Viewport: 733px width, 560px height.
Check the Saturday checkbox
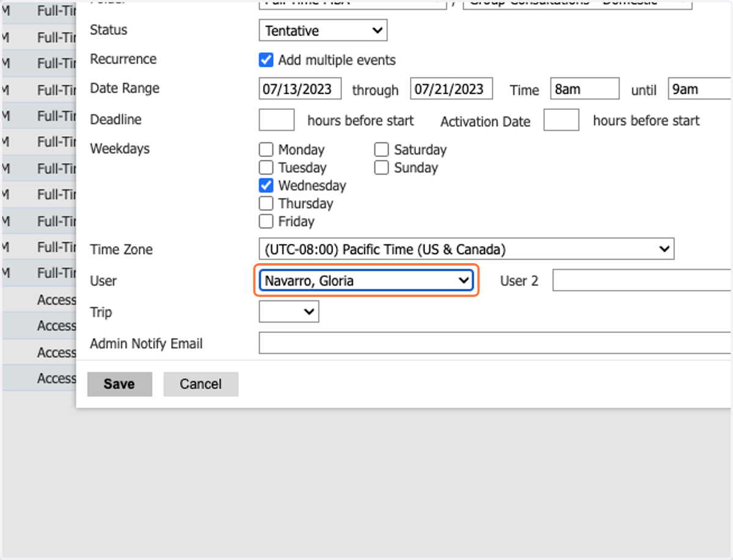pos(381,150)
